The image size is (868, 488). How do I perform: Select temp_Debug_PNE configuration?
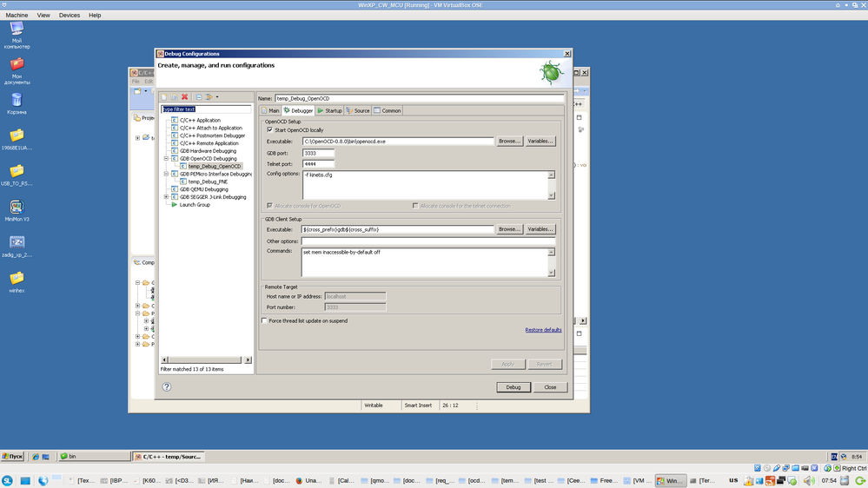click(x=208, y=181)
